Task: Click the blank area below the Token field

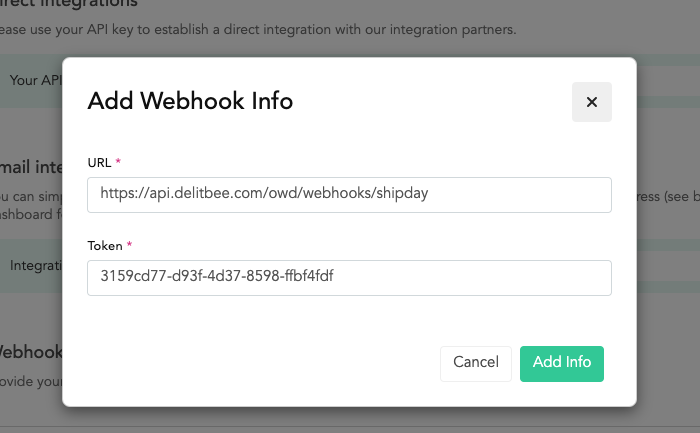Action: click(x=349, y=320)
